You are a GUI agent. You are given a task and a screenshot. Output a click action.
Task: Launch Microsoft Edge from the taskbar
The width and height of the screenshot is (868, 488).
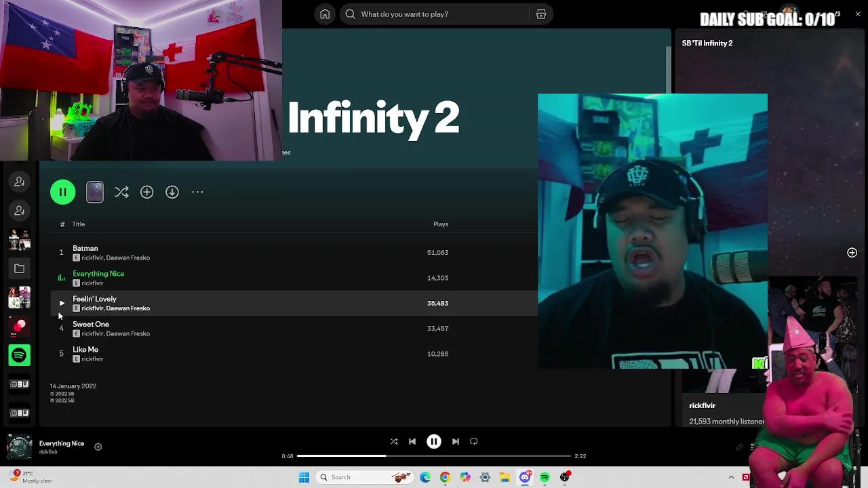click(425, 477)
